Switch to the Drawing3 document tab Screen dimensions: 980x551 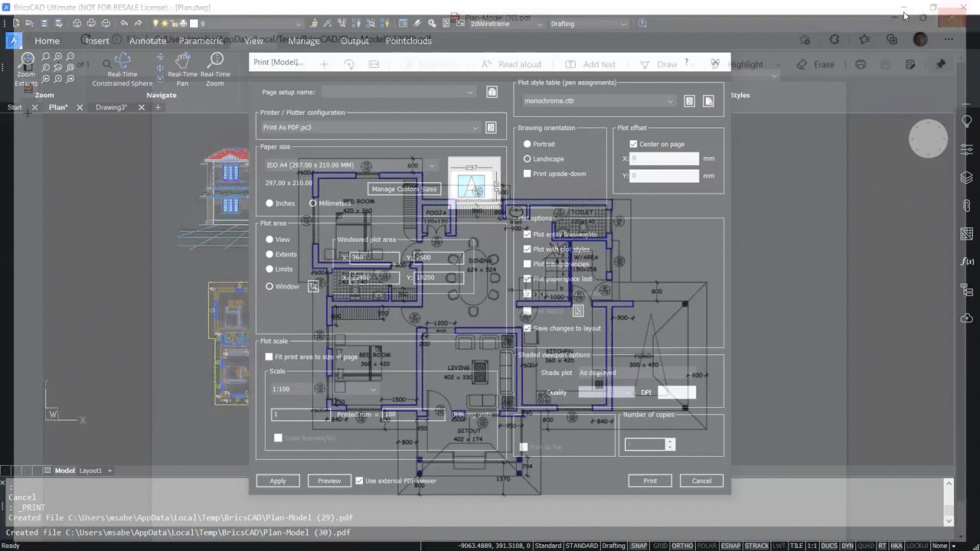[x=112, y=108]
